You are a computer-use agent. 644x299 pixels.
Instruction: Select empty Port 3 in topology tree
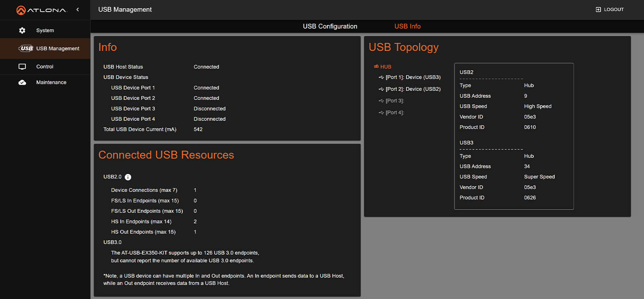coord(394,101)
